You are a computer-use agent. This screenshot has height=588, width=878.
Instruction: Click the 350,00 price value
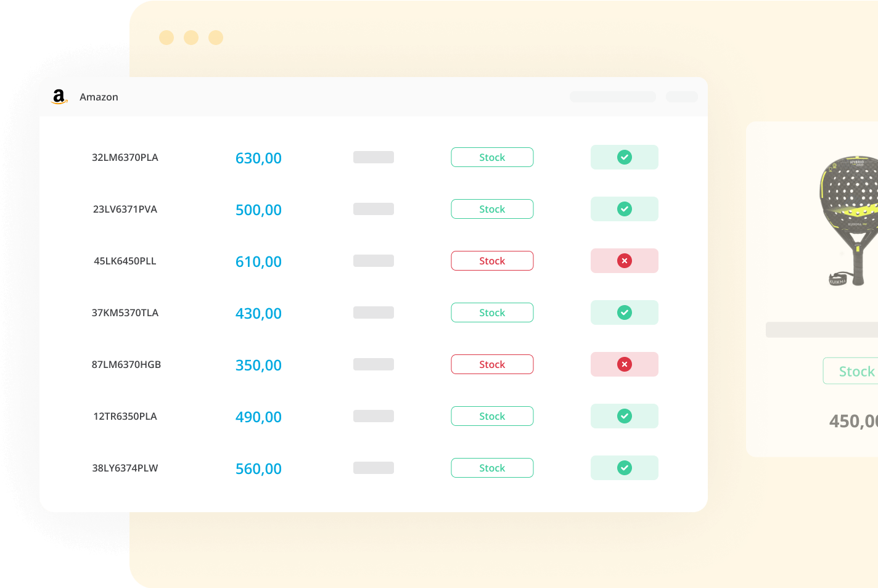(x=258, y=365)
